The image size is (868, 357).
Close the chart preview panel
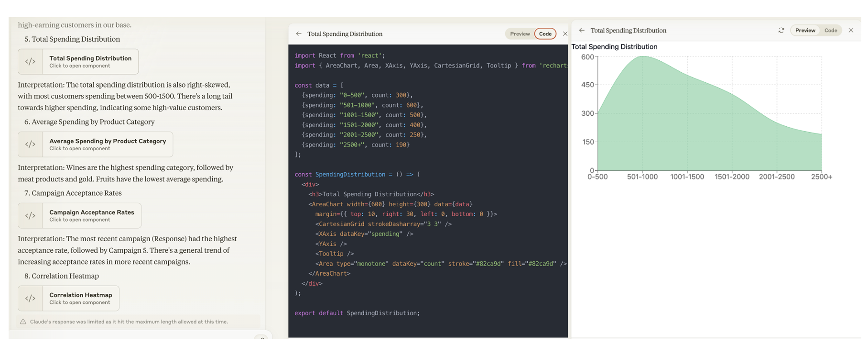(x=851, y=31)
